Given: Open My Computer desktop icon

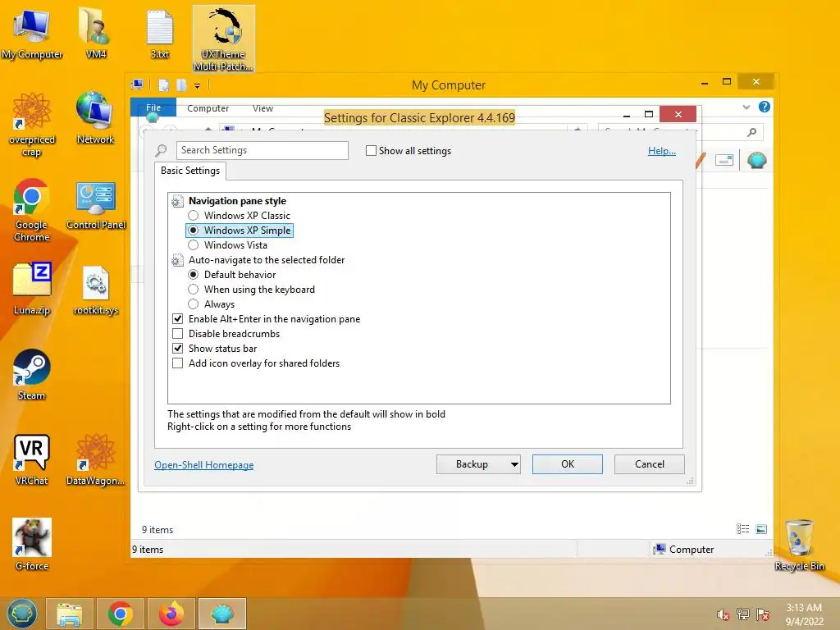Looking at the screenshot, I should (32, 33).
